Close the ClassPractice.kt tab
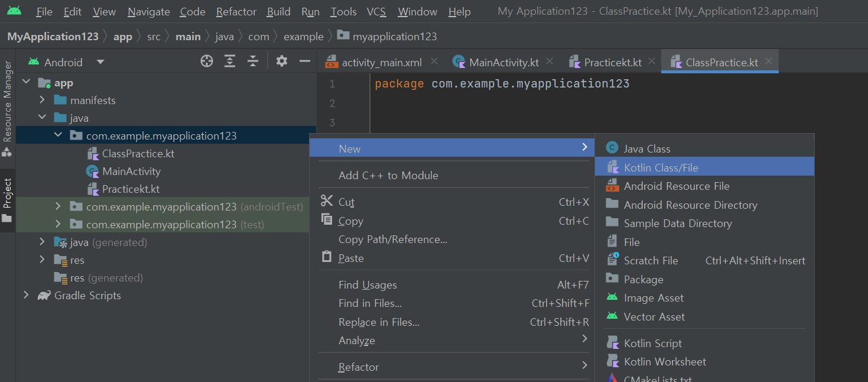The height and width of the screenshot is (382, 868). pyautogui.click(x=769, y=61)
